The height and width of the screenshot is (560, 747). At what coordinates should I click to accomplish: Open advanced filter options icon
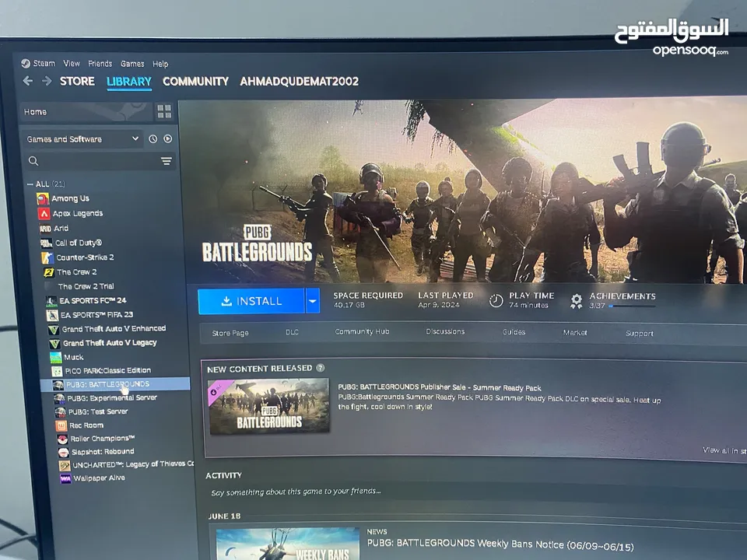point(167,162)
